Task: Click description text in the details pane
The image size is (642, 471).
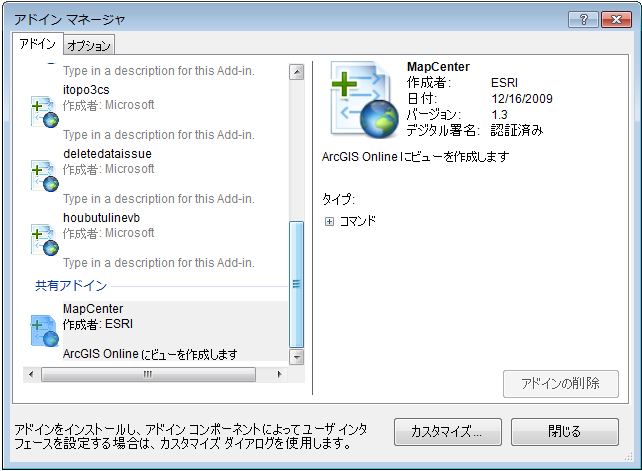Action: [x=415, y=157]
